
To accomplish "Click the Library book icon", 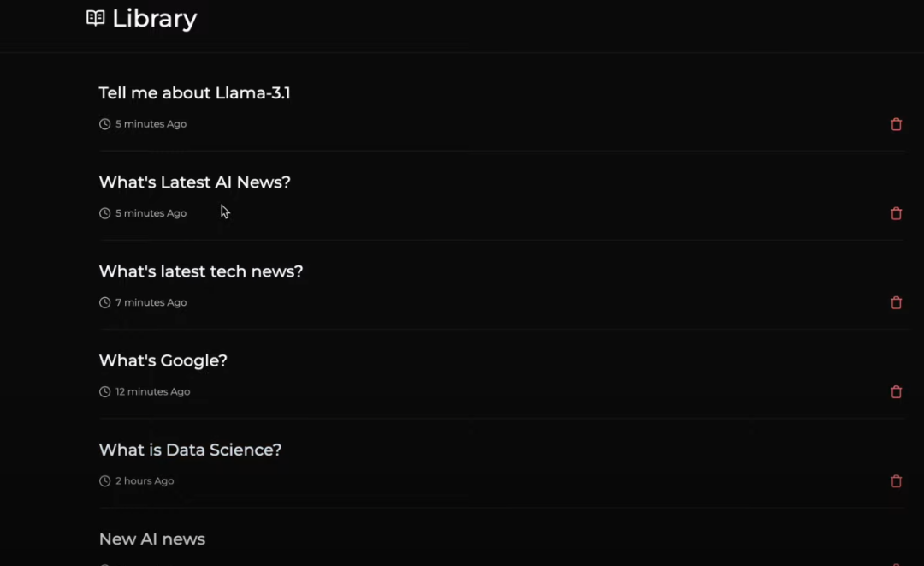I will point(95,18).
